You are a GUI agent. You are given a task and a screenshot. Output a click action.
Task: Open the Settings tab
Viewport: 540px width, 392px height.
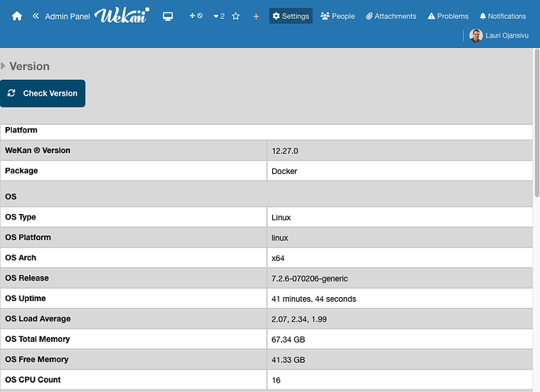(x=290, y=16)
